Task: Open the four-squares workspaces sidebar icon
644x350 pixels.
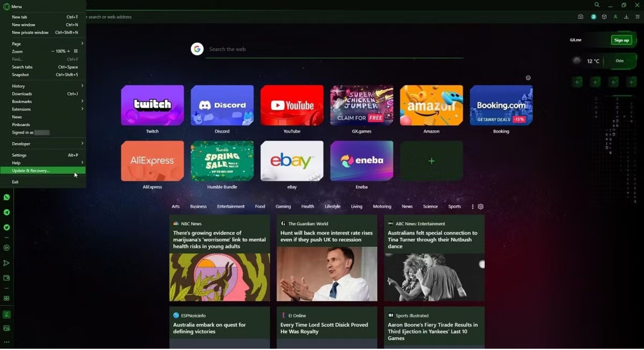Action: (x=7, y=298)
